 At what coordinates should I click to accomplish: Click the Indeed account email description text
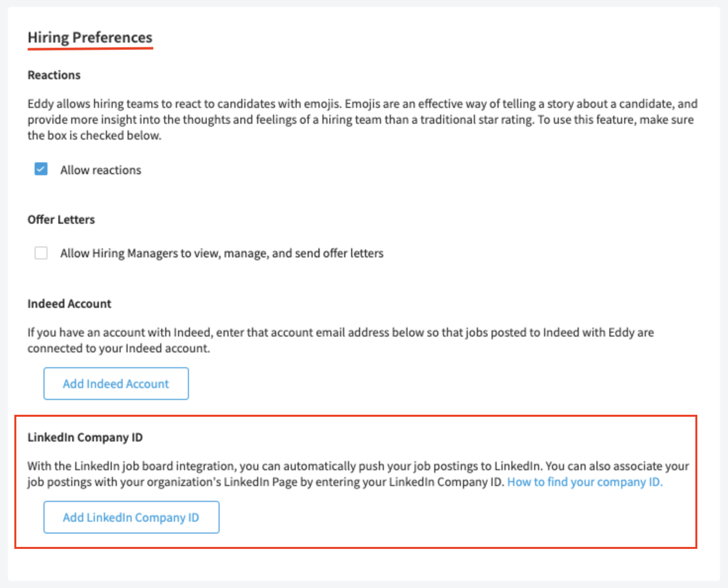pyautogui.click(x=341, y=340)
